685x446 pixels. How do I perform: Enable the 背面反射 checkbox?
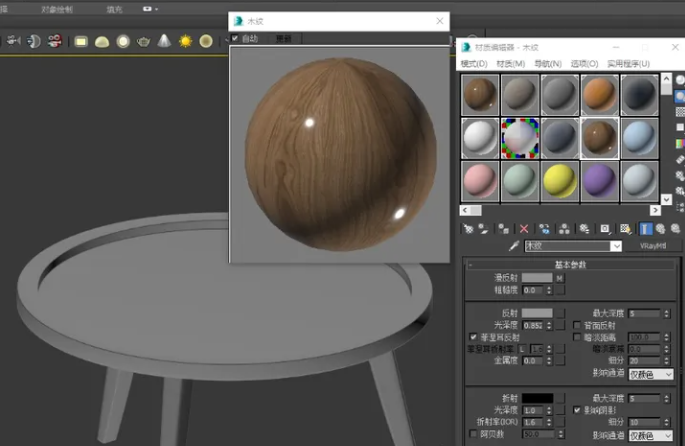click(x=576, y=325)
